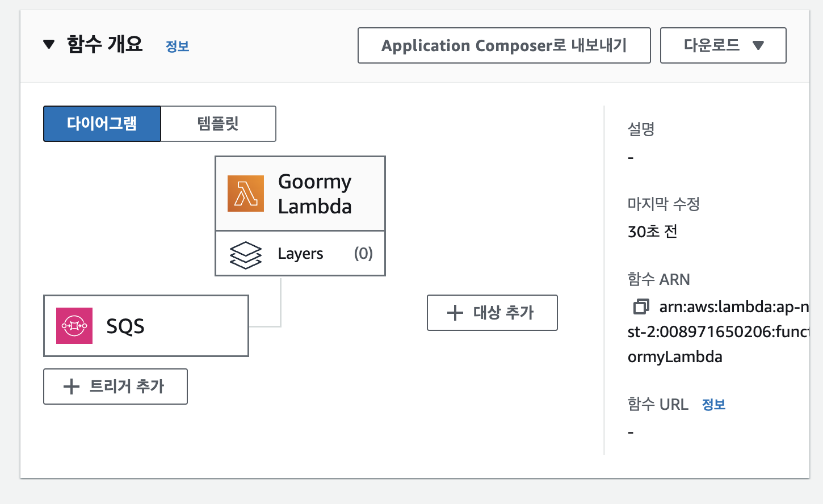Open the 정보 link beside 함수 개요
The image size is (823, 504).
click(177, 47)
